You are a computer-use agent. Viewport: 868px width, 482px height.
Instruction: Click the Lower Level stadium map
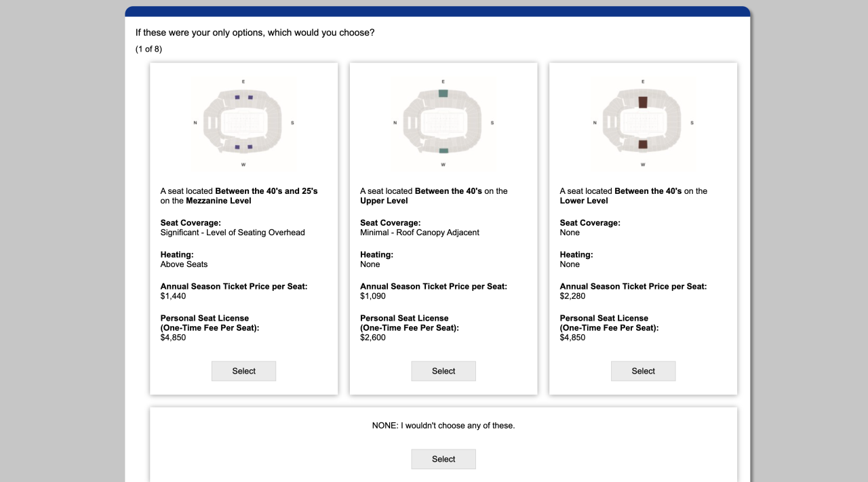coord(643,123)
